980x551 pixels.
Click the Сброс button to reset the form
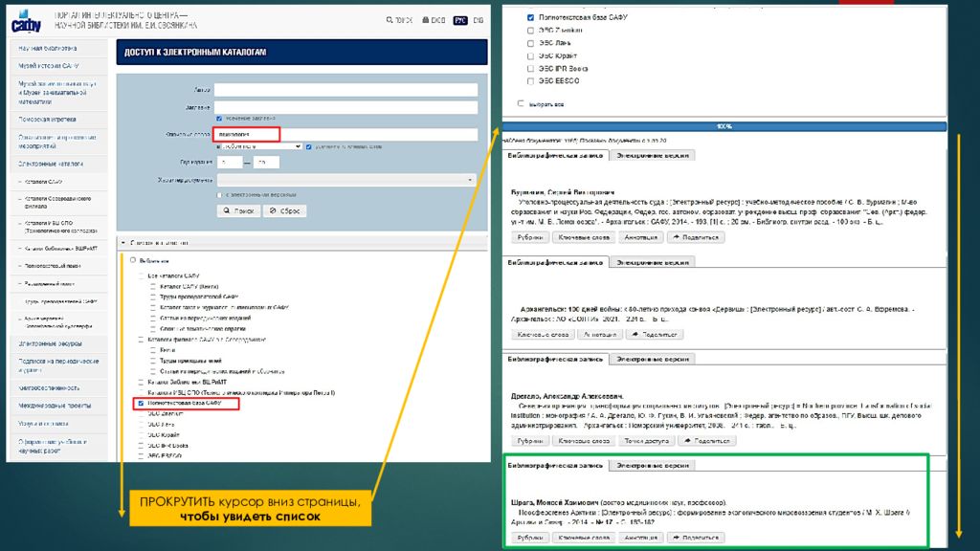point(284,211)
